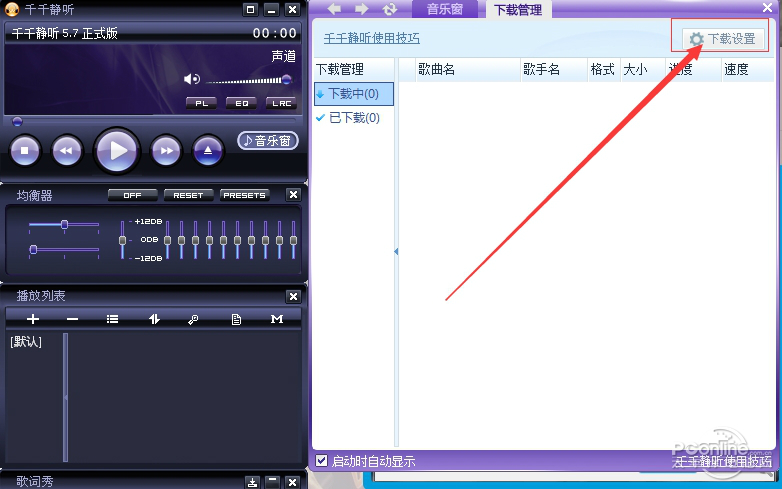
Task: Open playlist file edit icon
Action: (236, 319)
